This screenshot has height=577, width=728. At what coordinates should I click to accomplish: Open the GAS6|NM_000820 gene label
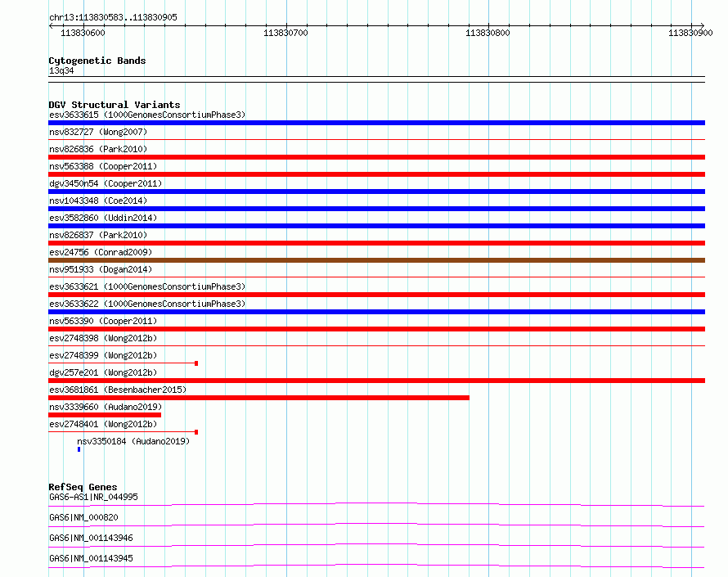(x=83, y=517)
